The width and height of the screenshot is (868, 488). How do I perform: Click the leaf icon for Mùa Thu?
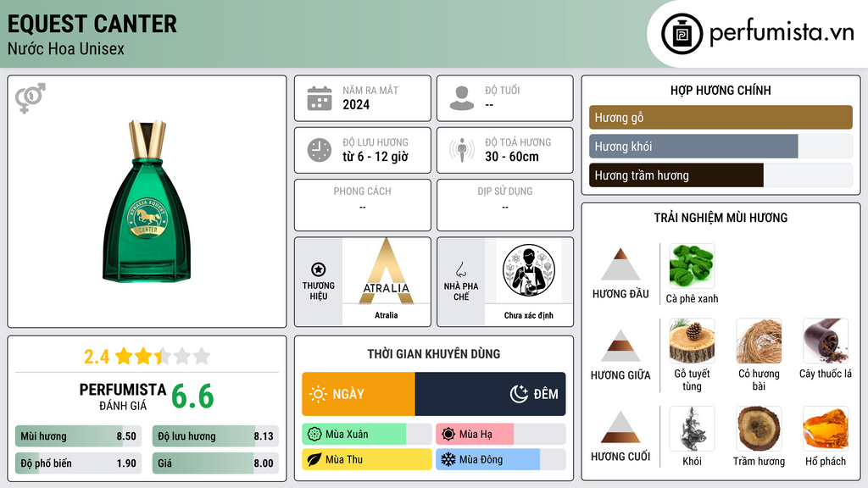314,460
